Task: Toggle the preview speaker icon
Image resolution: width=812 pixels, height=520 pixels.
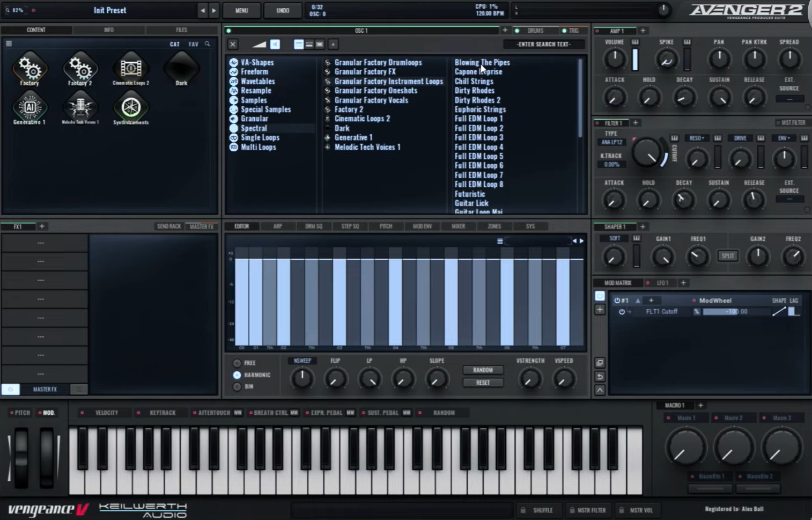Action: [275, 45]
